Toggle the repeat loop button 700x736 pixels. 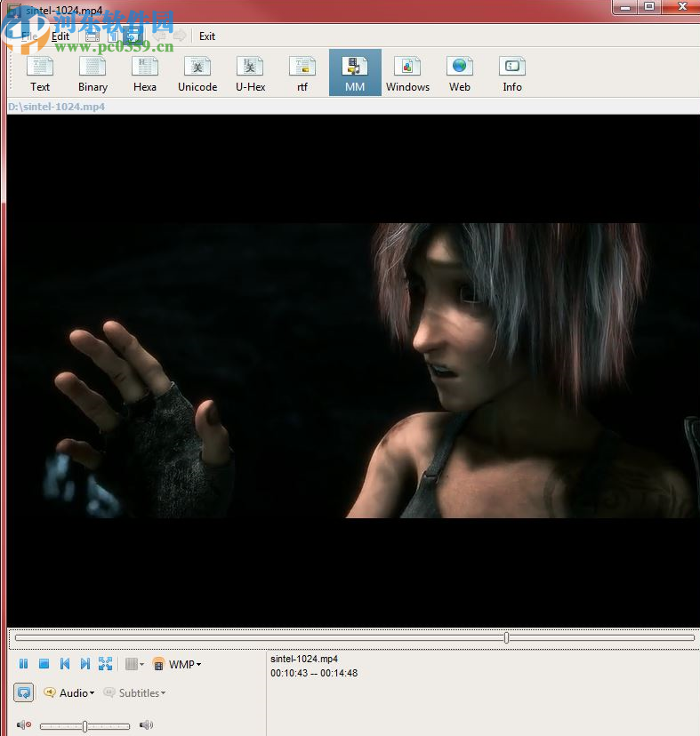pyautogui.click(x=24, y=692)
